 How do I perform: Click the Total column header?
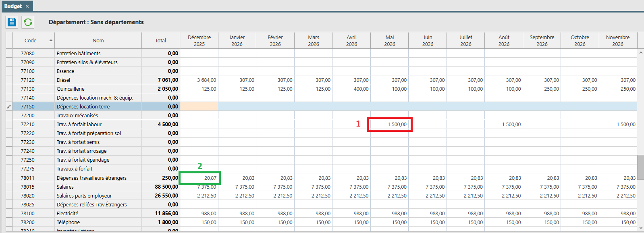point(160,40)
